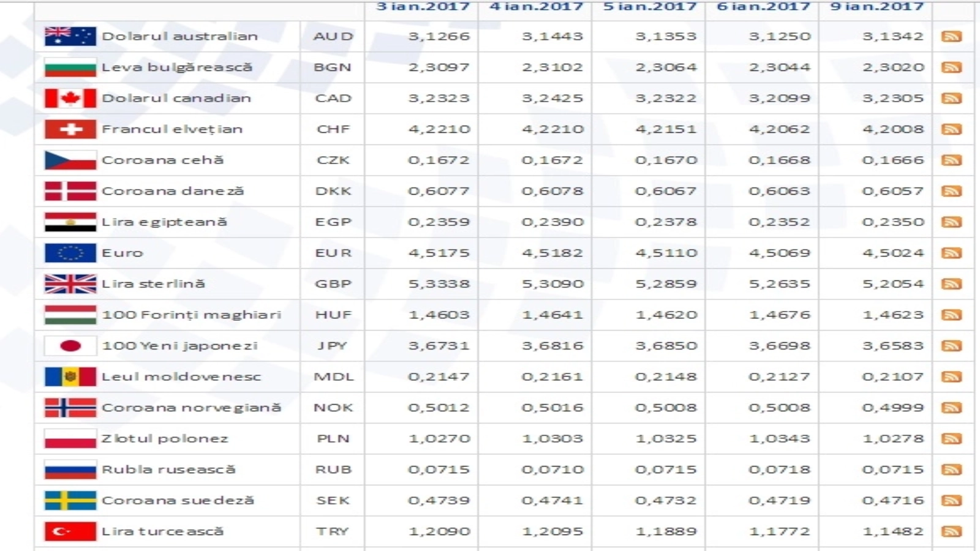Screen dimensions: 980x551
Task: Click the Leva bulgărească currency name
Action: tap(176, 67)
